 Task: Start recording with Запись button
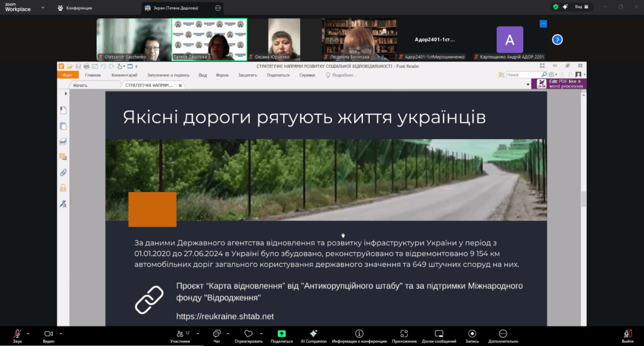[472, 334]
